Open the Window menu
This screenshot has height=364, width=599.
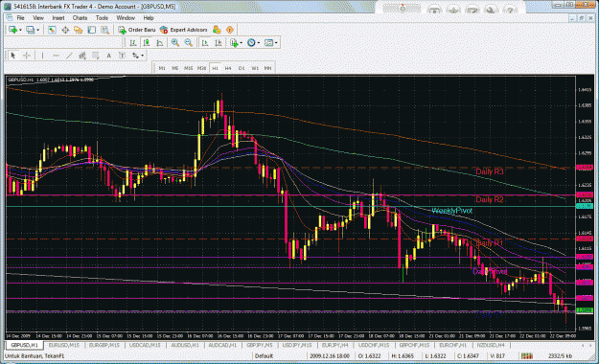click(x=126, y=18)
